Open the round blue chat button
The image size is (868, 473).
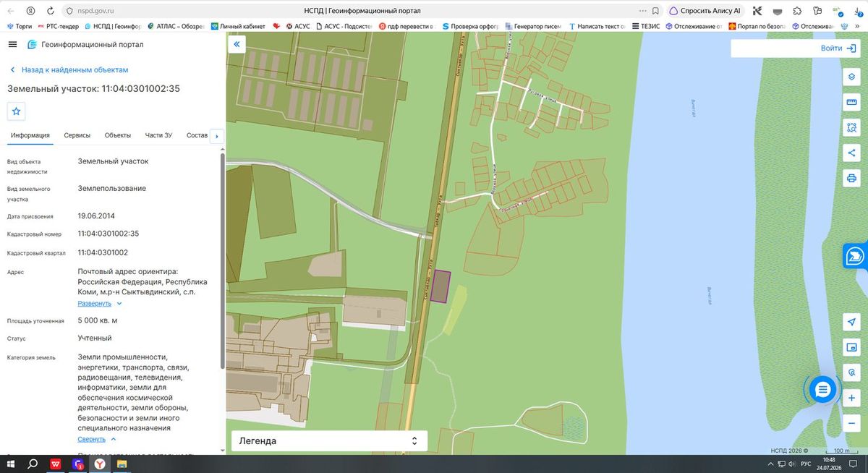click(x=822, y=390)
